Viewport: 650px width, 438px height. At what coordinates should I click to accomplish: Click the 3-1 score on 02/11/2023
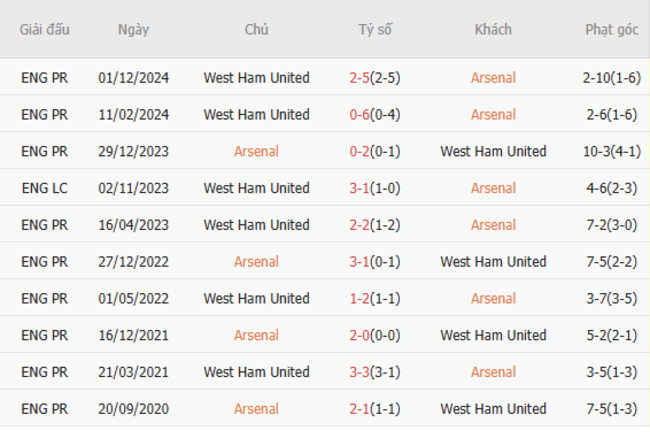[x=360, y=188]
